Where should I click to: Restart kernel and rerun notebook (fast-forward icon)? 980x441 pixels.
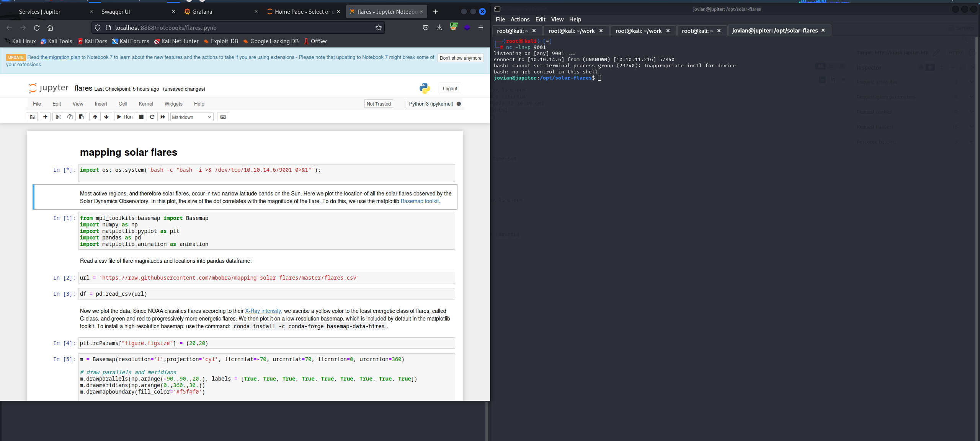163,117
